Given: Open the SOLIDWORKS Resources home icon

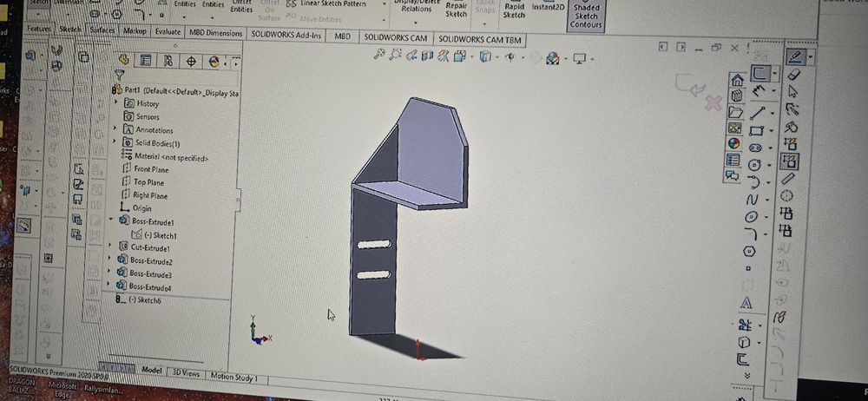Looking at the screenshot, I should (x=737, y=81).
